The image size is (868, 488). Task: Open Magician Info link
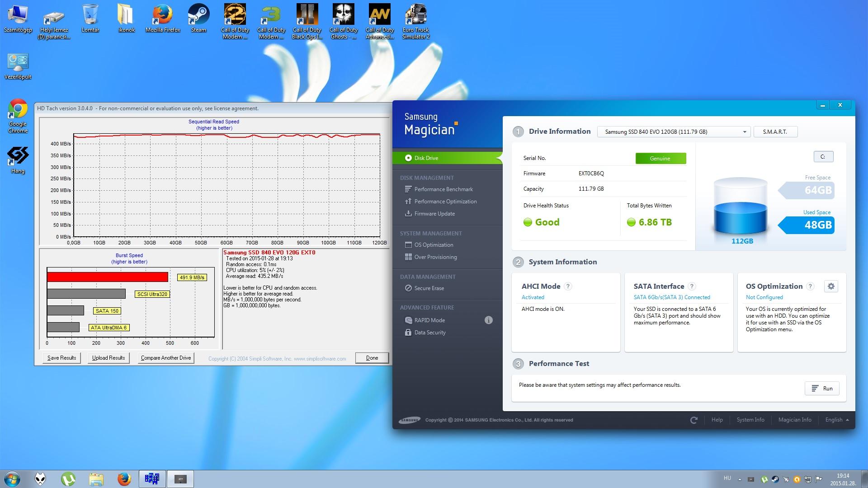pos(795,420)
